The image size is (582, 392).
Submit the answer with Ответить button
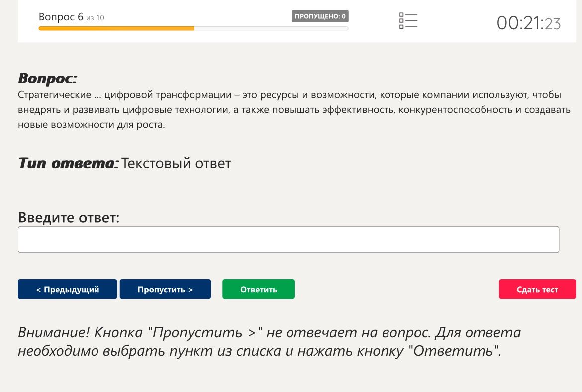coord(259,289)
